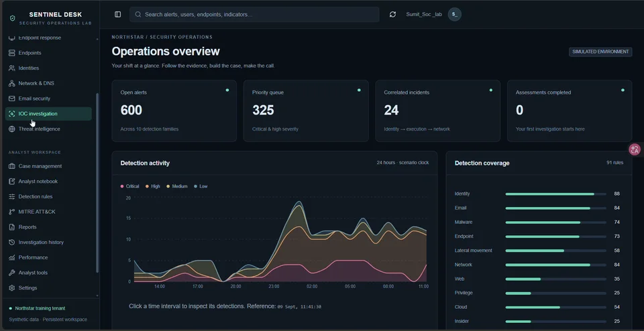Viewport: 644px width, 331px height.
Task: Click the Performance trend icon
Action: click(x=11, y=257)
